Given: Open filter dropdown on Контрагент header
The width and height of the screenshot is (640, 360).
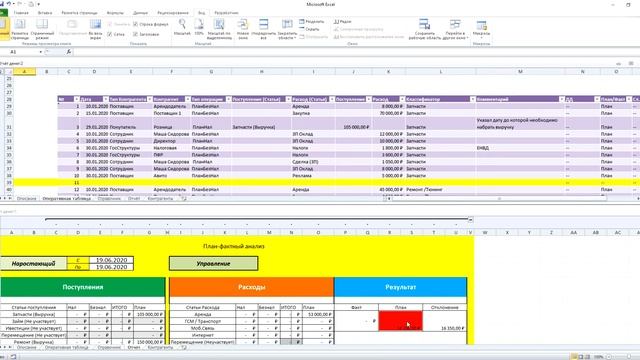Looking at the screenshot, I should tap(188, 99).
